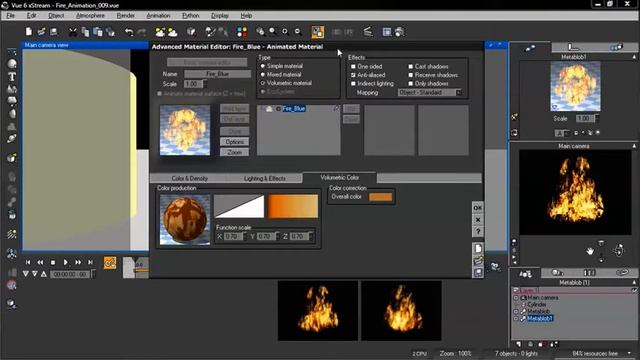The height and width of the screenshot is (360, 640).
Task: Click the new-file icon on editor's right edge
Action: click(x=478, y=249)
